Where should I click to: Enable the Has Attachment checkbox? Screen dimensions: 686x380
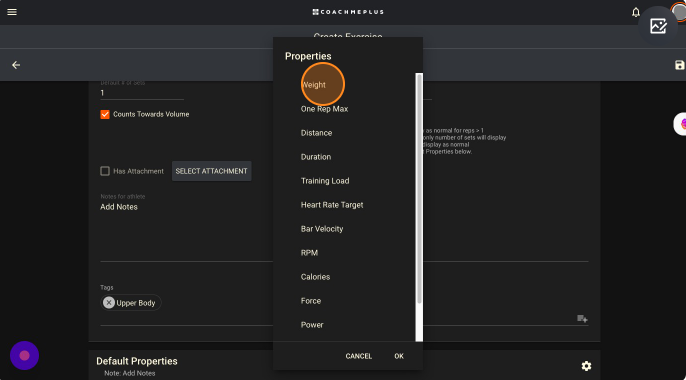[105, 171]
